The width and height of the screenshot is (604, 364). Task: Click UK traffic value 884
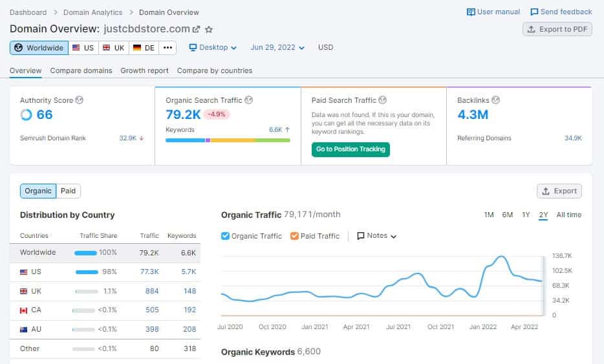coord(152,291)
